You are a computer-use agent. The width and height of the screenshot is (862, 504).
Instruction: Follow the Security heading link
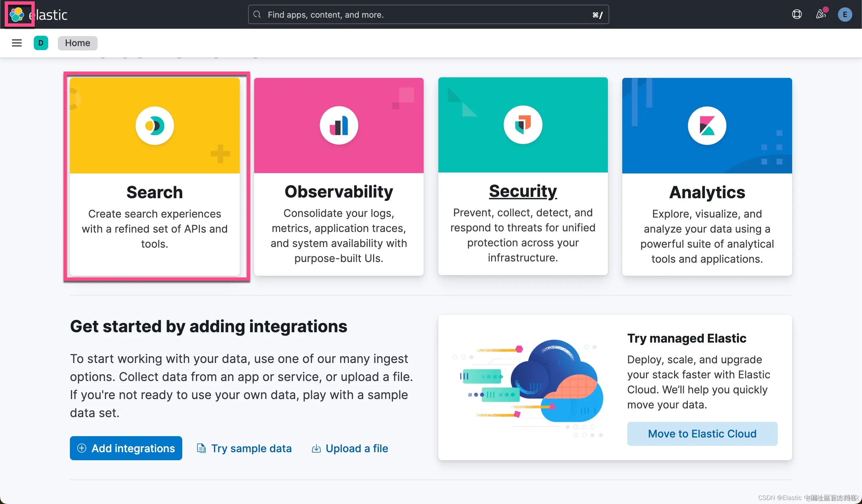(x=523, y=191)
